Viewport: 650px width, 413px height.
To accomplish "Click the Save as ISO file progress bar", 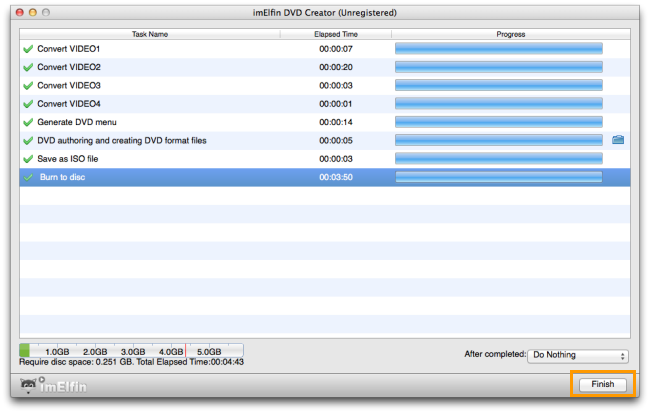I will click(x=499, y=158).
